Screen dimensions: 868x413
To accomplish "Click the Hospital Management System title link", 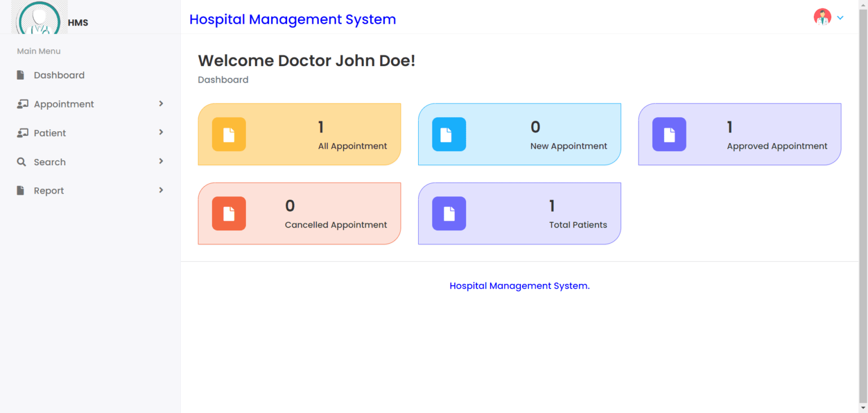I will (x=293, y=19).
